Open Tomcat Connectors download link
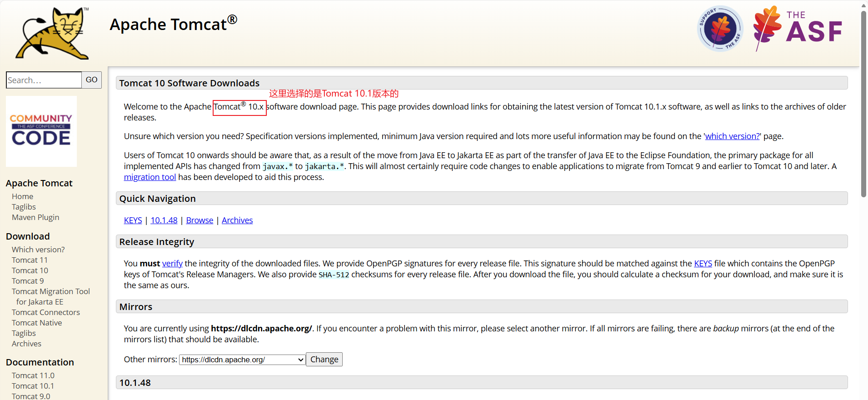Image resolution: width=868 pixels, height=400 pixels. [46, 312]
